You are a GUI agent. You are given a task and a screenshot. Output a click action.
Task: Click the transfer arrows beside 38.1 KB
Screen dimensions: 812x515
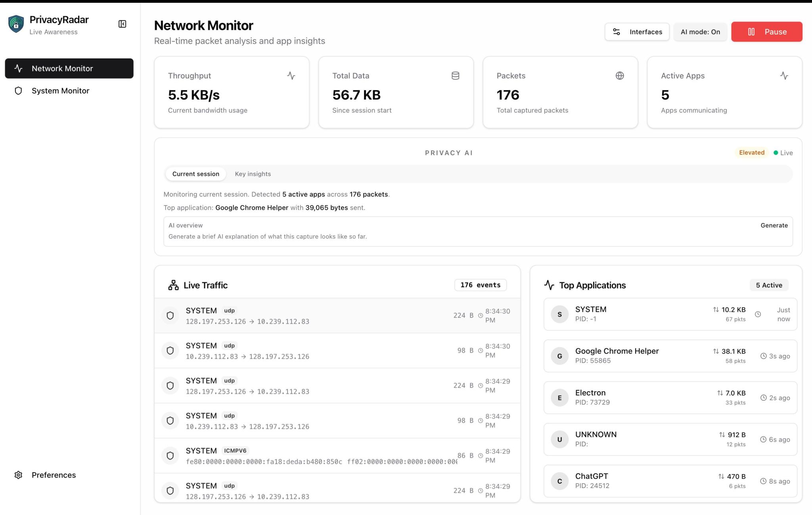(716, 351)
